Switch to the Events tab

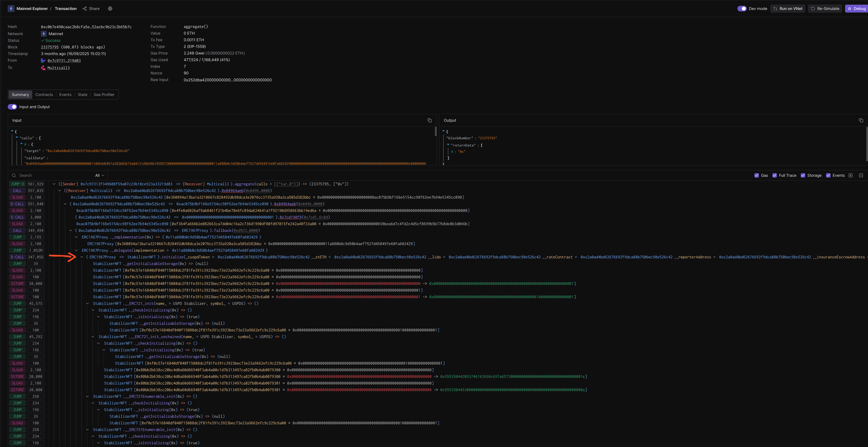65,95
